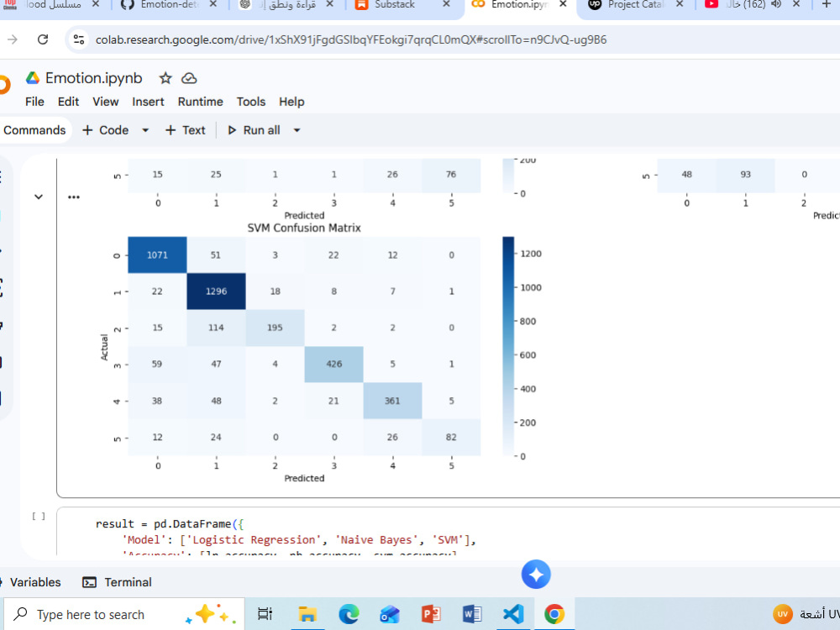Click the Windows search box
The image size is (840, 630).
coord(124,614)
